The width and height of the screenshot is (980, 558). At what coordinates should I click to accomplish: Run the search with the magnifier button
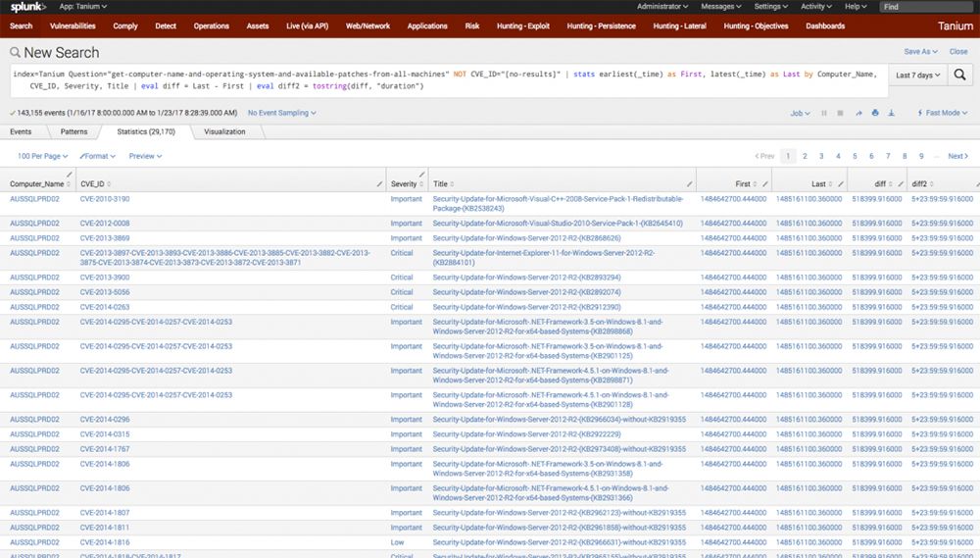(x=959, y=76)
